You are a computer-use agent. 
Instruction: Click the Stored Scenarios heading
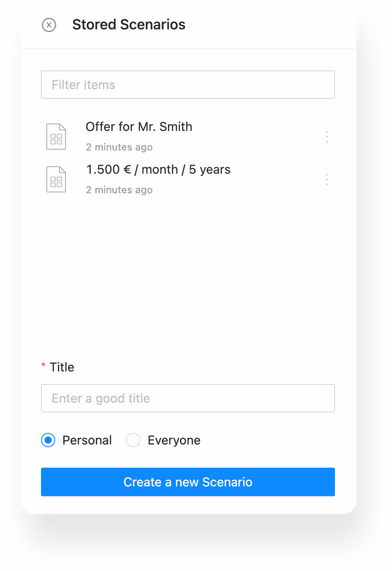coord(129,24)
